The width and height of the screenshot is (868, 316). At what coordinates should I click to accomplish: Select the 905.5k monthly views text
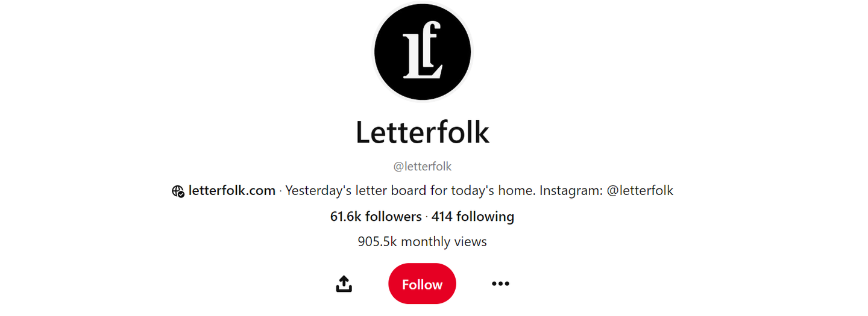click(x=423, y=242)
